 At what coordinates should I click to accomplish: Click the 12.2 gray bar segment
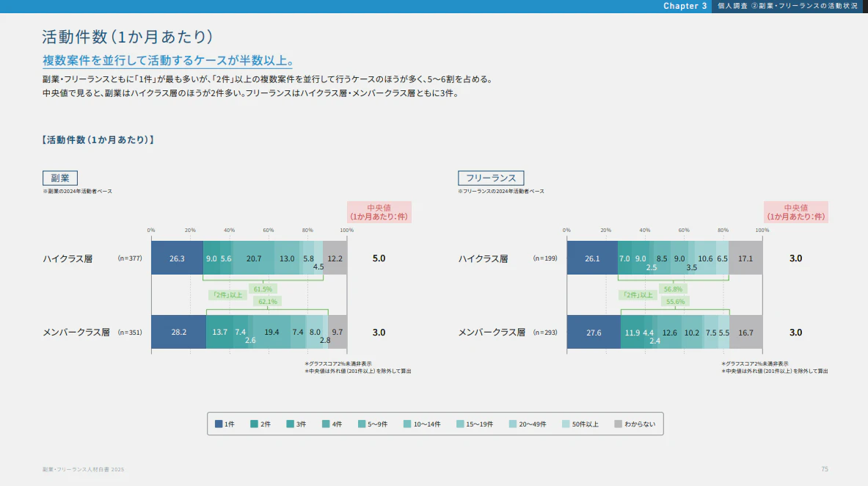point(335,258)
